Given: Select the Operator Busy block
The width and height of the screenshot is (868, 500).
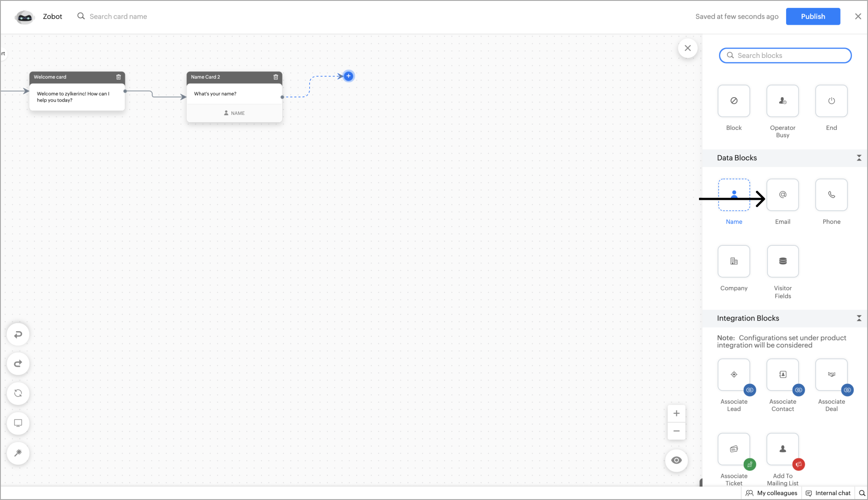Looking at the screenshot, I should tap(782, 101).
